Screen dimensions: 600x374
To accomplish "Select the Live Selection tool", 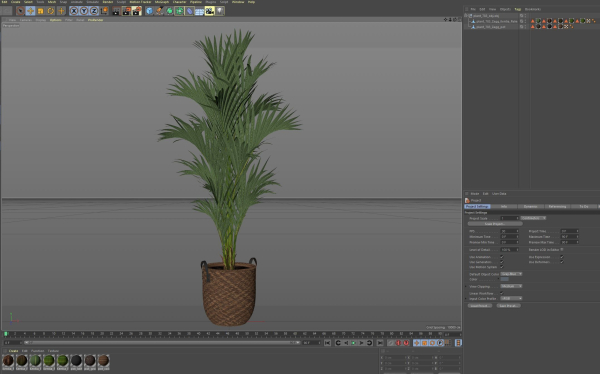I will (21, 11).
